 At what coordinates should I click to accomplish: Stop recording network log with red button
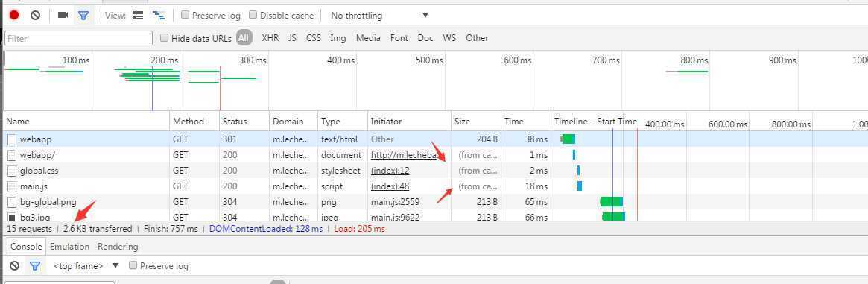[14, 16]
